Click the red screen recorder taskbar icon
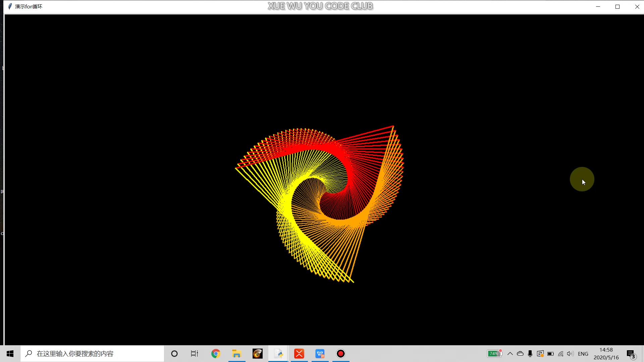 click(341, 354)
